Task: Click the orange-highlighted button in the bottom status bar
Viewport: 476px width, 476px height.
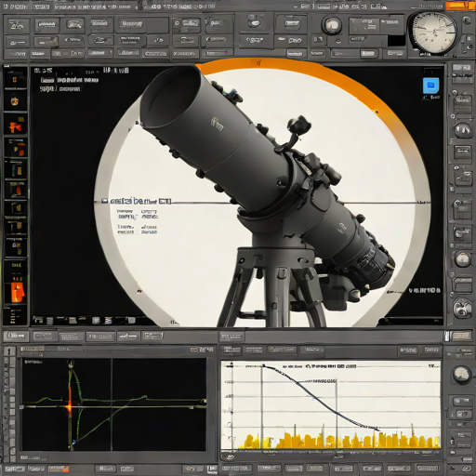Action: [59, 469]
